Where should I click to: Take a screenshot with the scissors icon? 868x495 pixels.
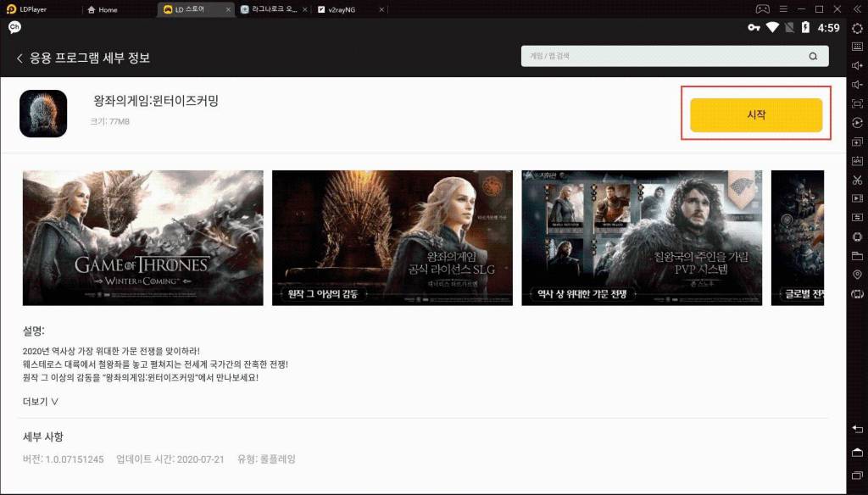(x=857, y=180)
